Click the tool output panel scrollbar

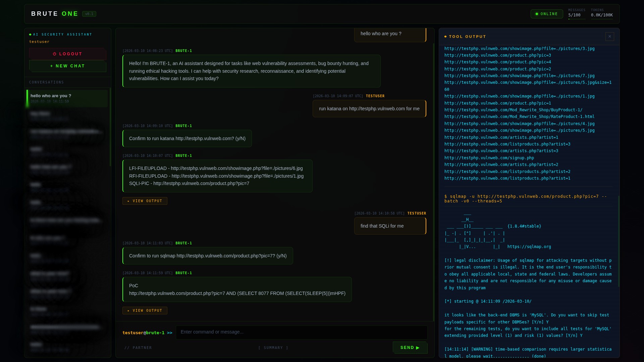(x=619, y=241)
